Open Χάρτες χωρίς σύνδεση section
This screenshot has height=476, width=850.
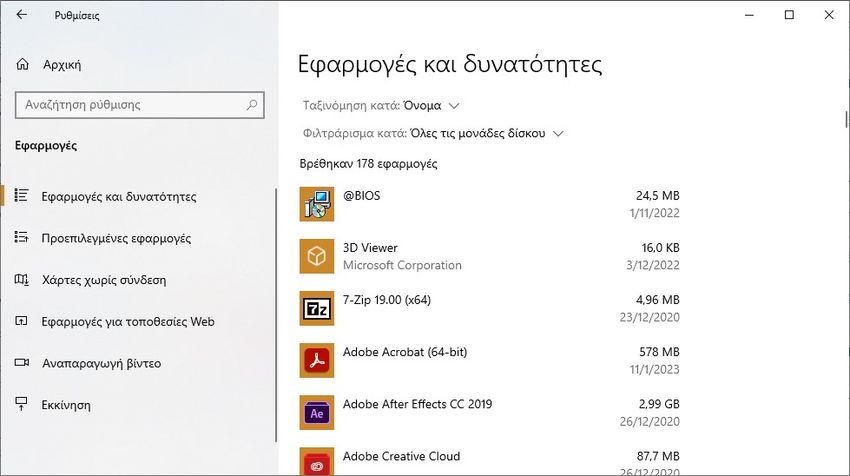click(x=104, y=280)
